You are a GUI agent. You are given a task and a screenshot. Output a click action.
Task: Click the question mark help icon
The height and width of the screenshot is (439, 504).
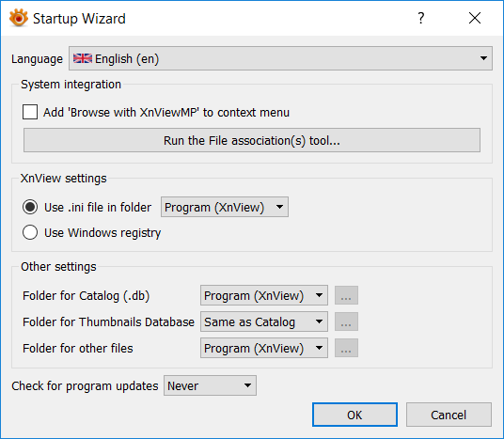[x=421, y=18]
